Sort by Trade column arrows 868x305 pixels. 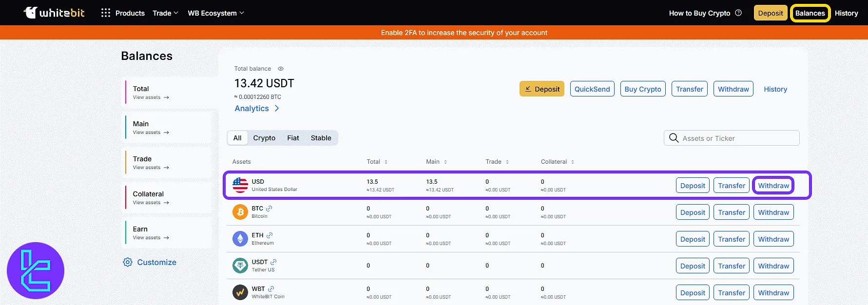(507, 162)
